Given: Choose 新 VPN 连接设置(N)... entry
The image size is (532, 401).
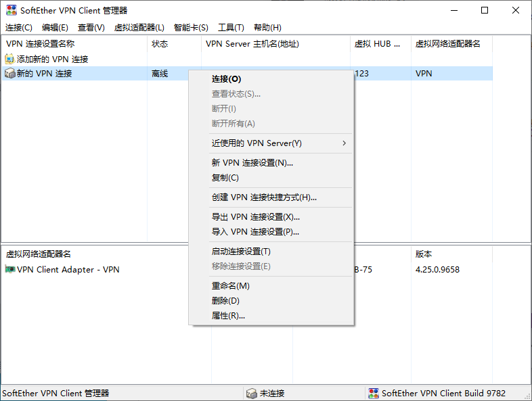Looking at the screenshot, I should (271, 163).
